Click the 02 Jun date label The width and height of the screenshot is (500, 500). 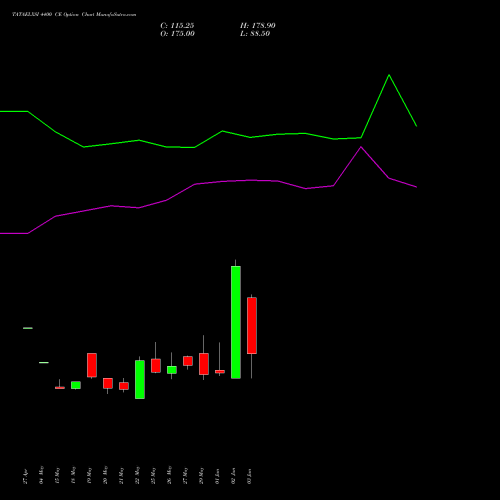point(234,476)
